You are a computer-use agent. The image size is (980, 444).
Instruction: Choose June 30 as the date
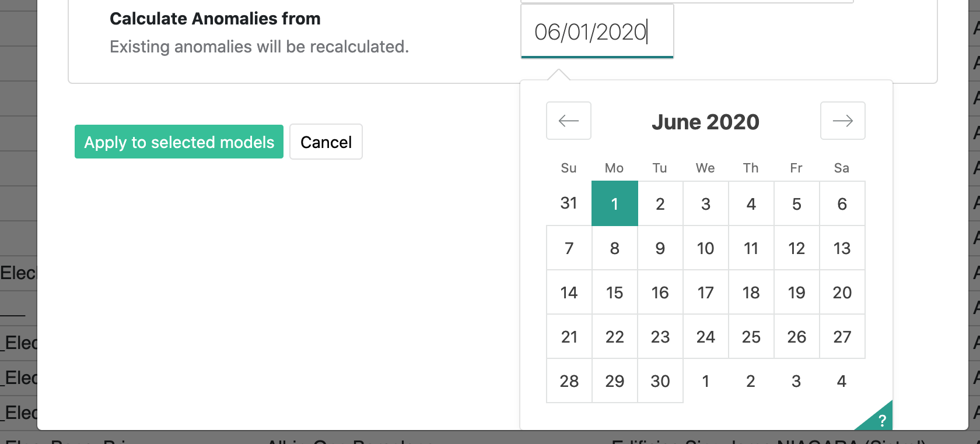(660, 380)
